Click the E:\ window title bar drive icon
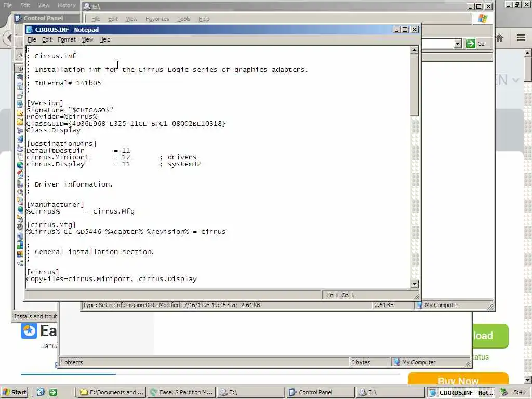 tap(87, 6)
